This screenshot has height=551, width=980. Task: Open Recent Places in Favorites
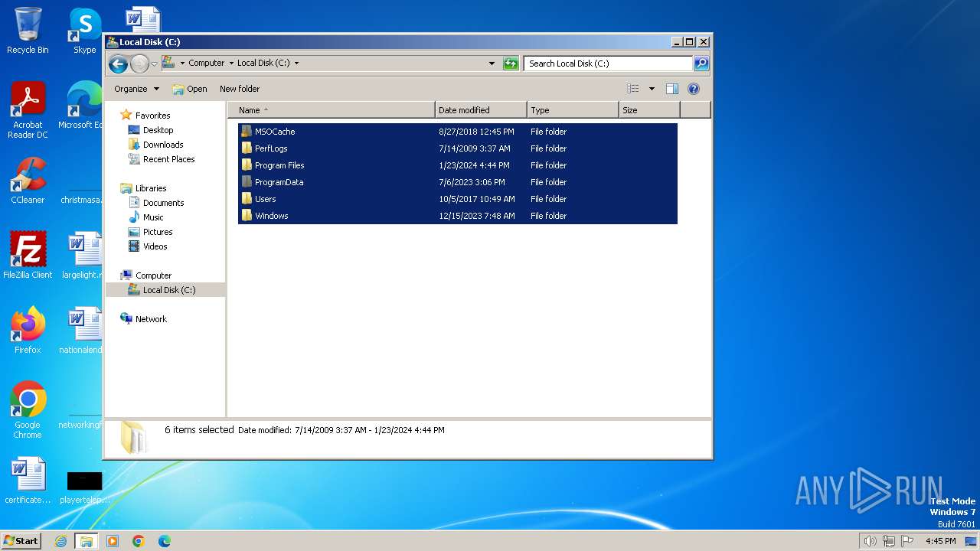coord(168,159)
